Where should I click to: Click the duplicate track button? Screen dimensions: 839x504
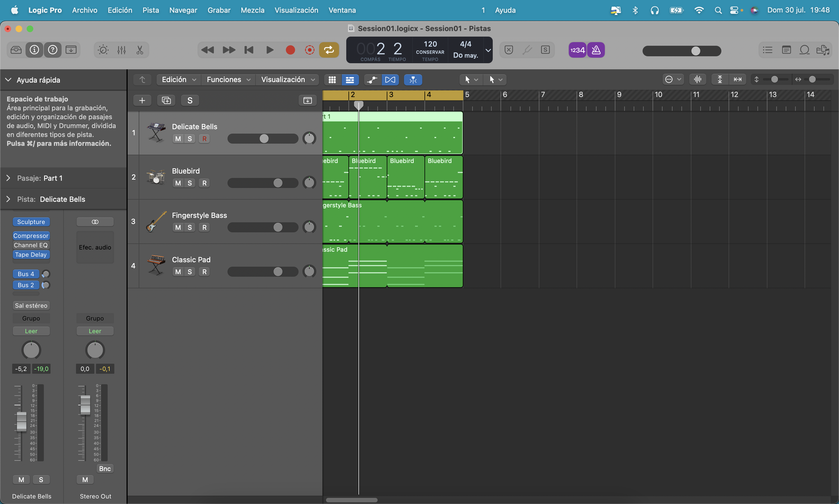tap(166, 101)
